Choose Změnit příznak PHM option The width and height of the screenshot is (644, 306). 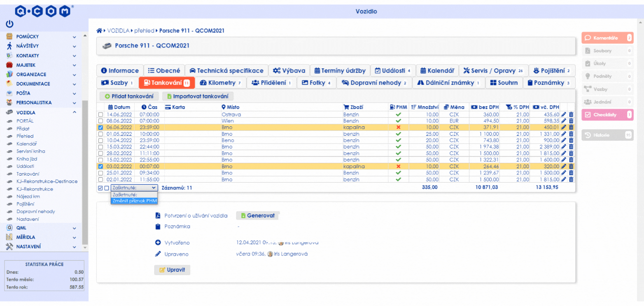(x=134, y=201)
